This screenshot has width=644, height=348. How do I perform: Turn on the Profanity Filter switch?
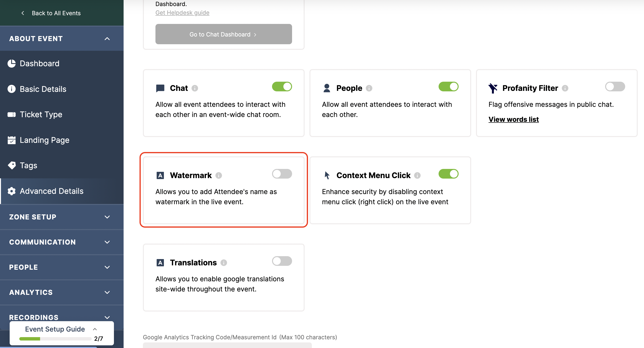[x=615, y=87]
